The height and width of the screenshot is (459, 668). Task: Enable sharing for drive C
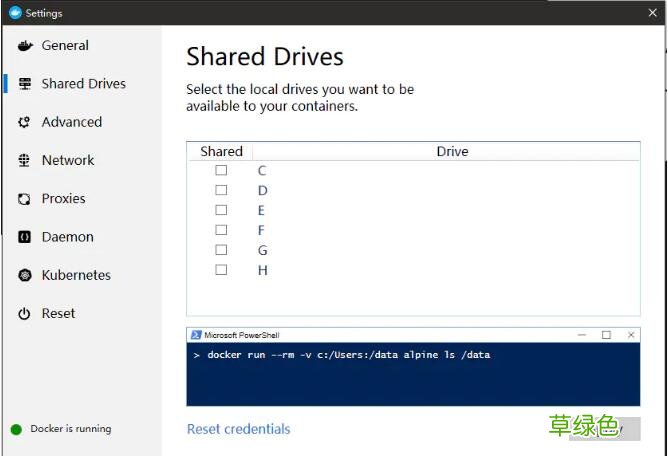tap(221, 170)
